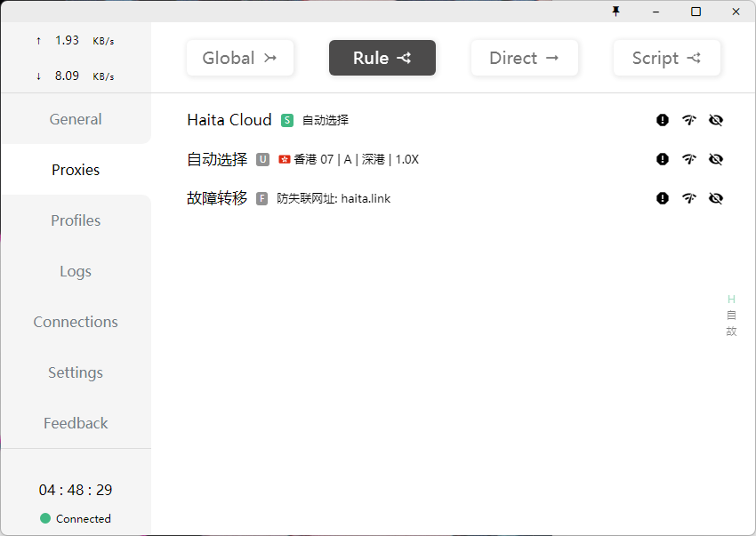Viewport: 756px width, 536px height.
Task: Run latency test for 故障转移 group
Action: pos(689,198)
